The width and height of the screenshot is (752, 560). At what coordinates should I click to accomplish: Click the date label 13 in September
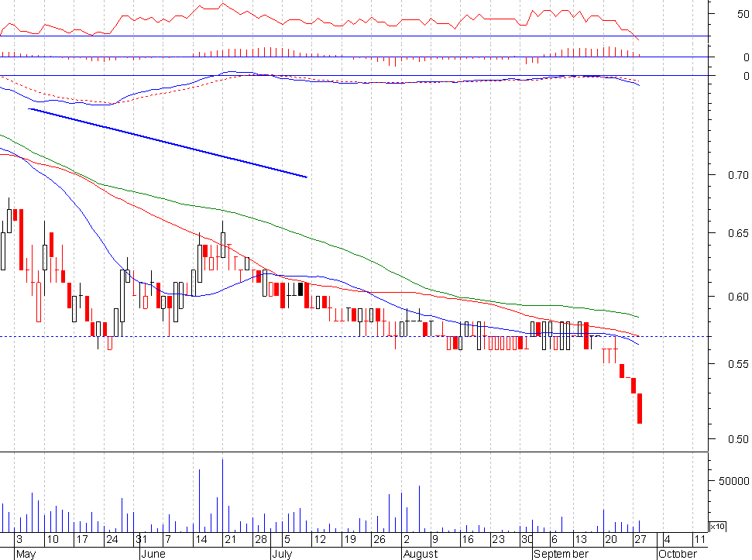pyautogui.click(x=581, y=539)
